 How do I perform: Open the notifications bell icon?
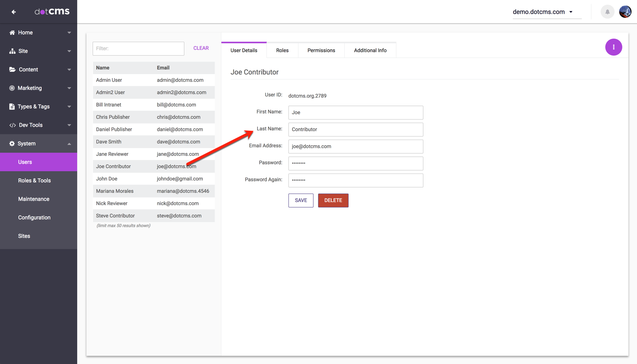pos(607,12)
